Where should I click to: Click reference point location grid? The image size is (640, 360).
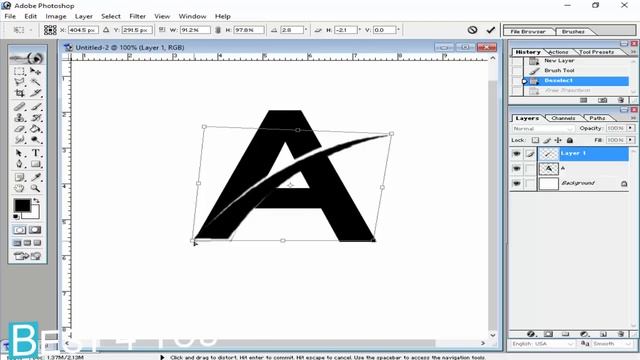coord(50,30)
